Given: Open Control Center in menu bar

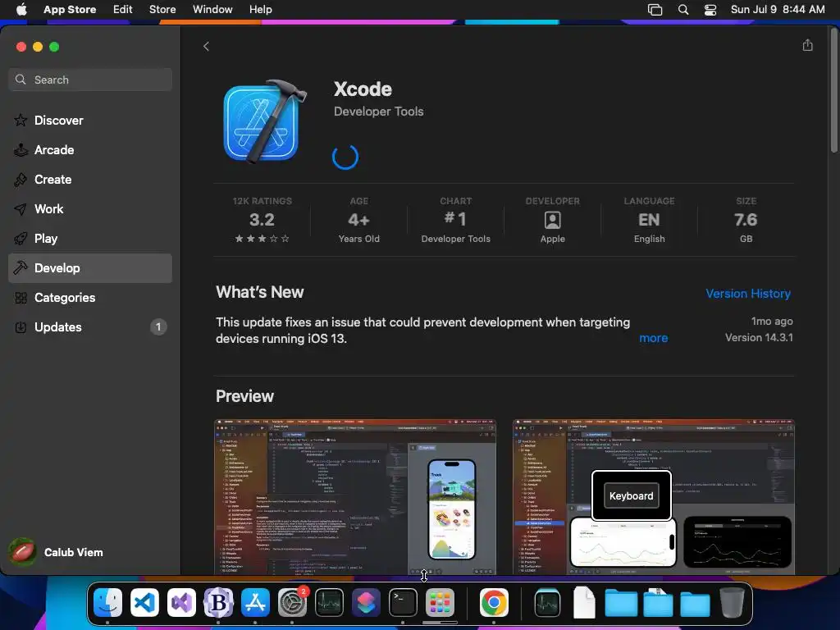Looking at the screenshot, I should point(710,10).
